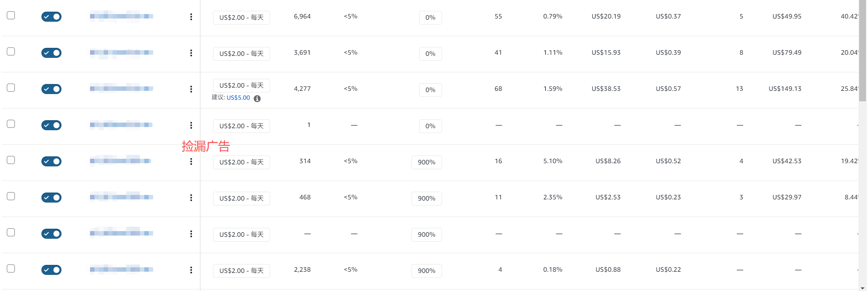Open the kebab menu for 3,691 impressions row
The image size is (868, 291).
click(191, 53)
